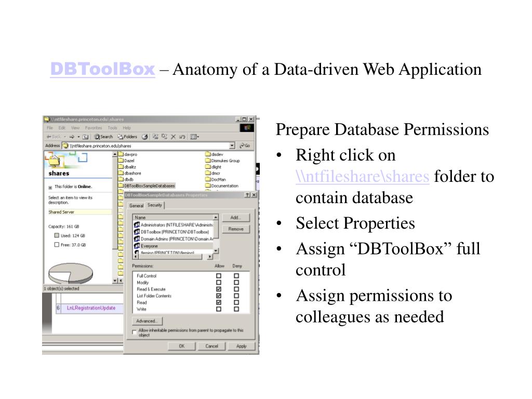This screenshot has height=399, width=532.
Task: Select the dlight folder
Action: pyautogui.click(x=214, y=167)
